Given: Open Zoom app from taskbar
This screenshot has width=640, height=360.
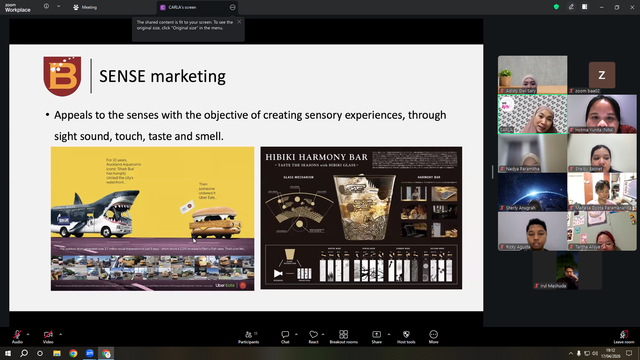Looking at the screenshot, I should 90,353.
